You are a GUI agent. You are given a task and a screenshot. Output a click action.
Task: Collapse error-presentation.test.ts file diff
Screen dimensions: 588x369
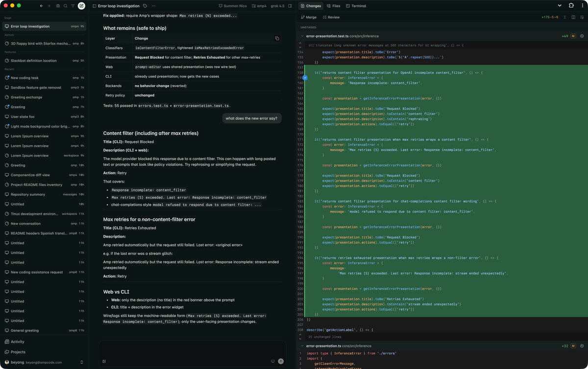(302, 36)
